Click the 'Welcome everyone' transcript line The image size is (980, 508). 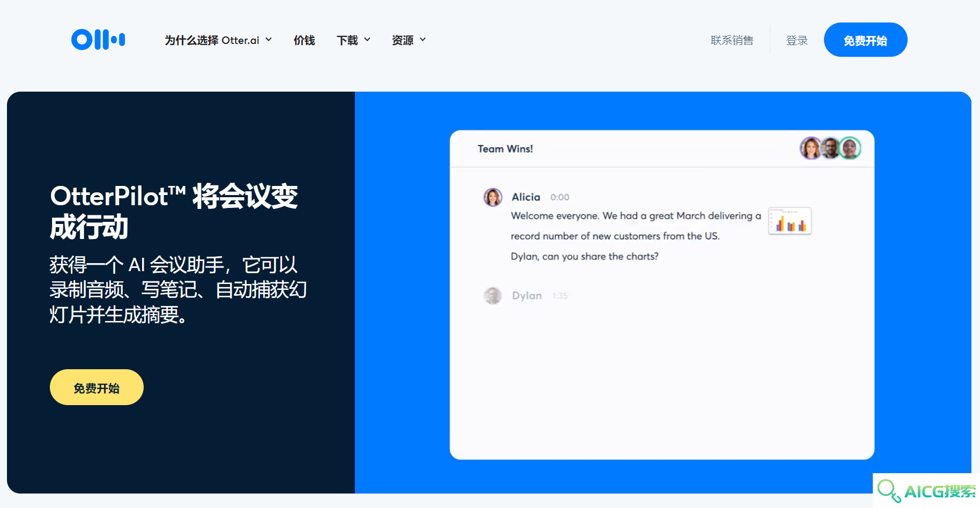pos(636,216)
